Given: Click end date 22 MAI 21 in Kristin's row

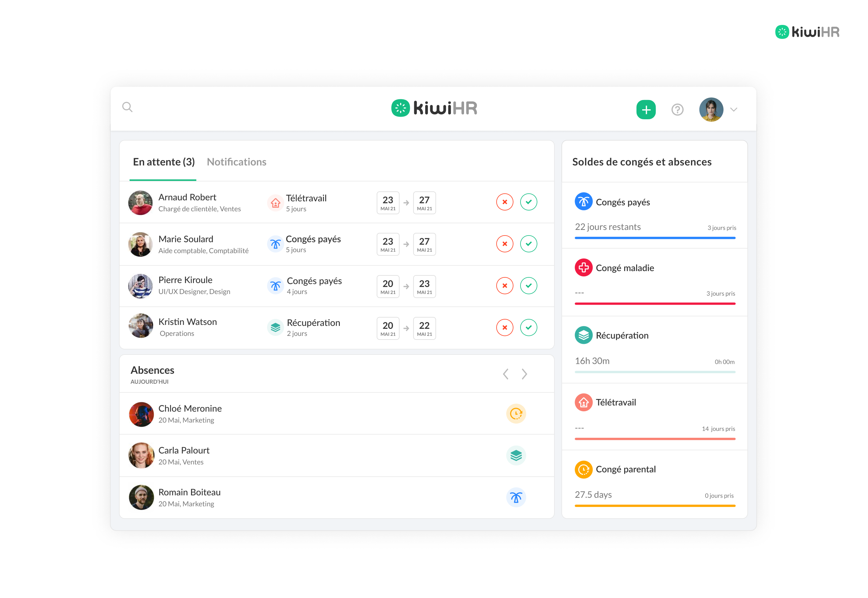Looking at the screenshot, I should point(424,328).
